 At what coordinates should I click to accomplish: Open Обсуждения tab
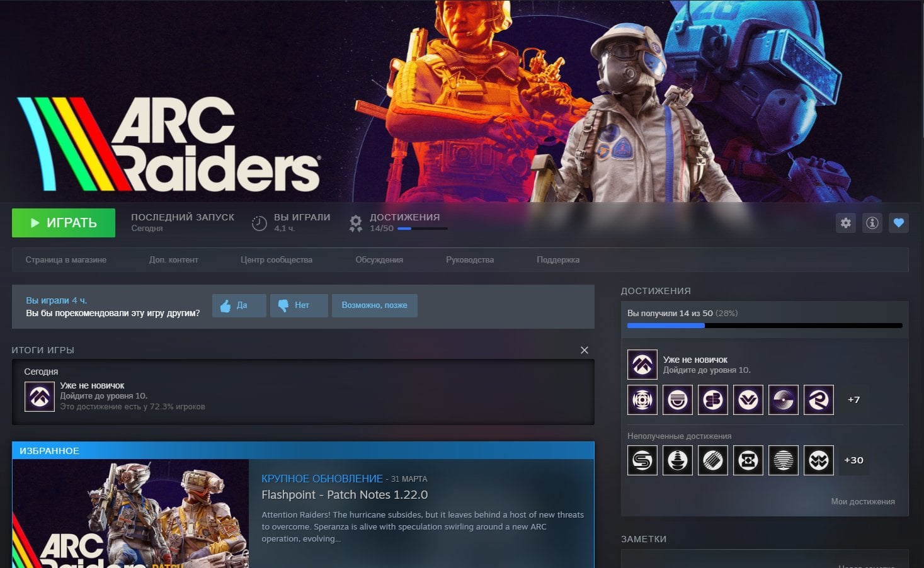379,259
